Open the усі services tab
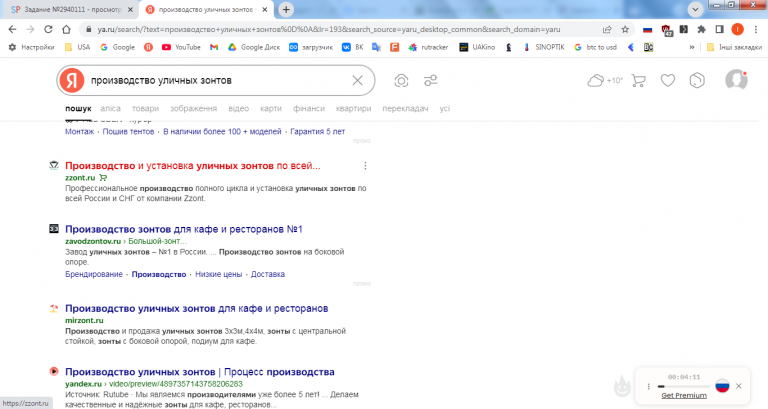Screen dimensions: 768x409 click(444, 108)
